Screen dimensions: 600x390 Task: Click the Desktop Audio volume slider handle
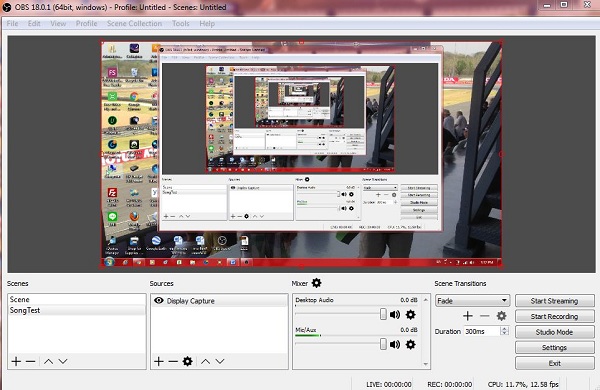(383, 314)
